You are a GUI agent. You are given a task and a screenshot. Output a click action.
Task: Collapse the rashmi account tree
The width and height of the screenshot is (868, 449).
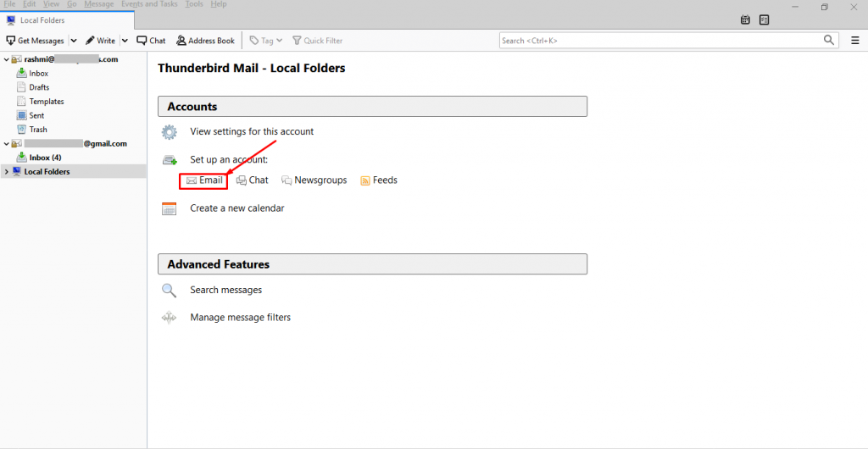click(6, 59)
